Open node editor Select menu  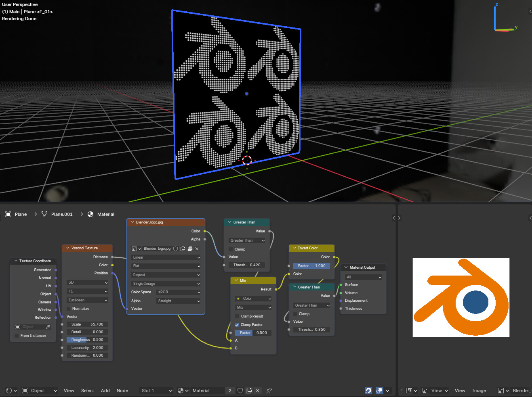pos(88,391)
